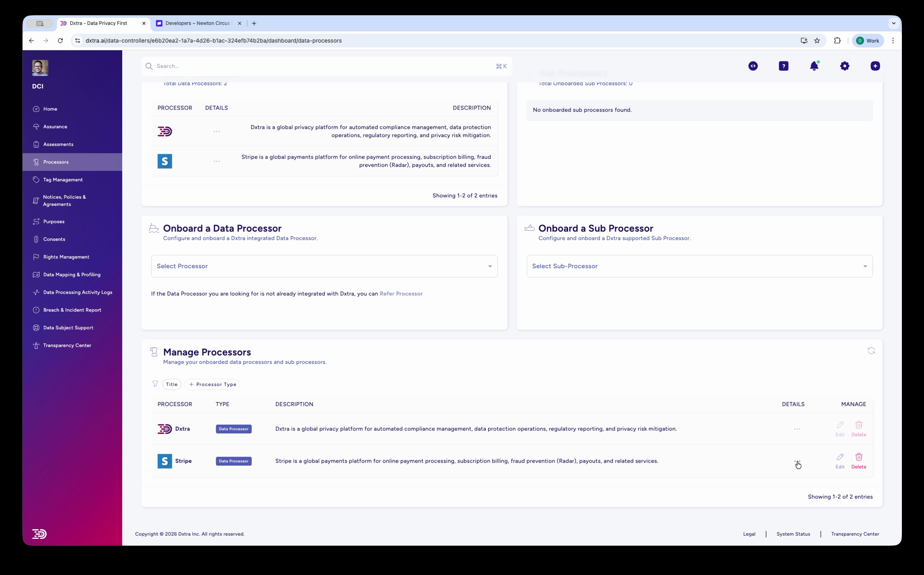This screenshot has height=575, width=924.
Task: Click the Refer Processor link
Action: coord(401,294)
